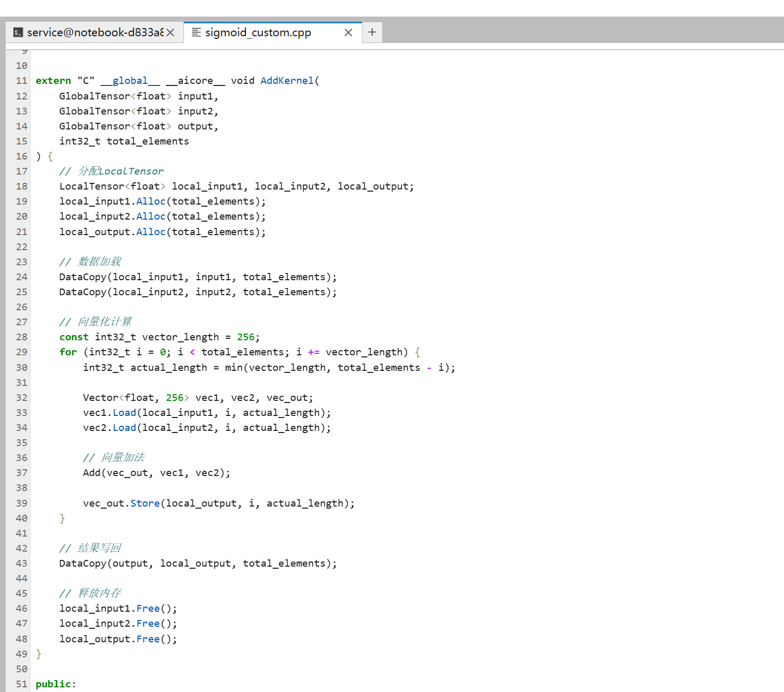The image size is (784, 692).
Task: Click line number 29 in the gutter
Action: point(21,352)
